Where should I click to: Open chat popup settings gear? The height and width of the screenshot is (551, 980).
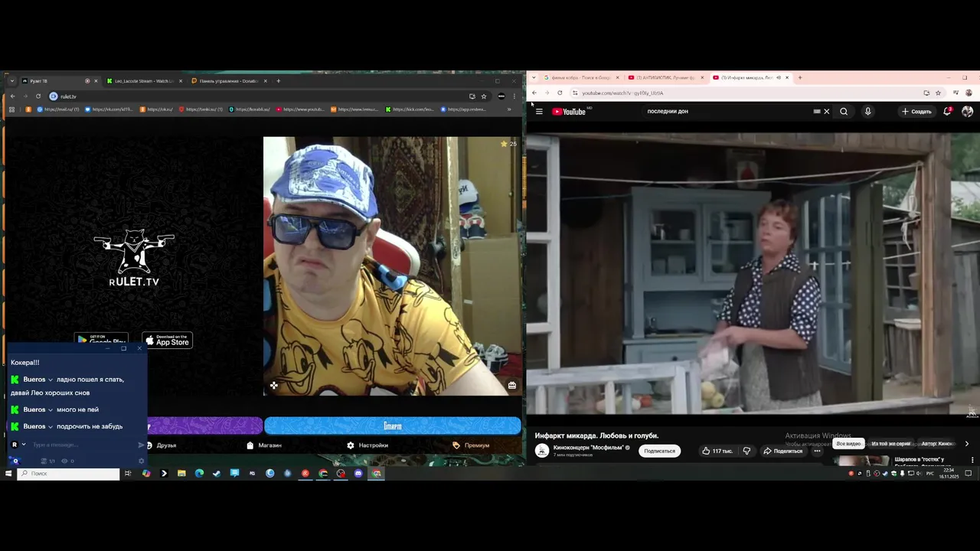coord(141,461)
